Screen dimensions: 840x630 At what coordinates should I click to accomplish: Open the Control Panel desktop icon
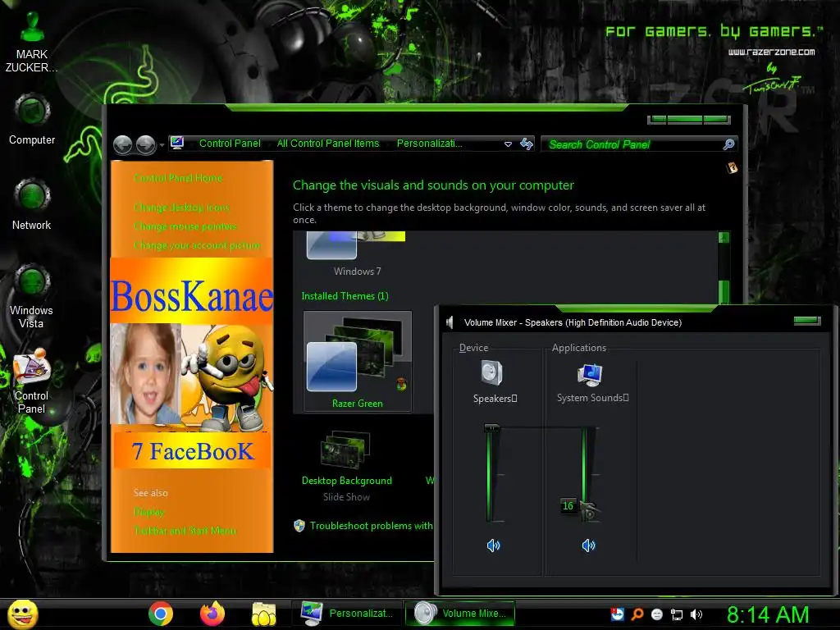coord(32,381)
